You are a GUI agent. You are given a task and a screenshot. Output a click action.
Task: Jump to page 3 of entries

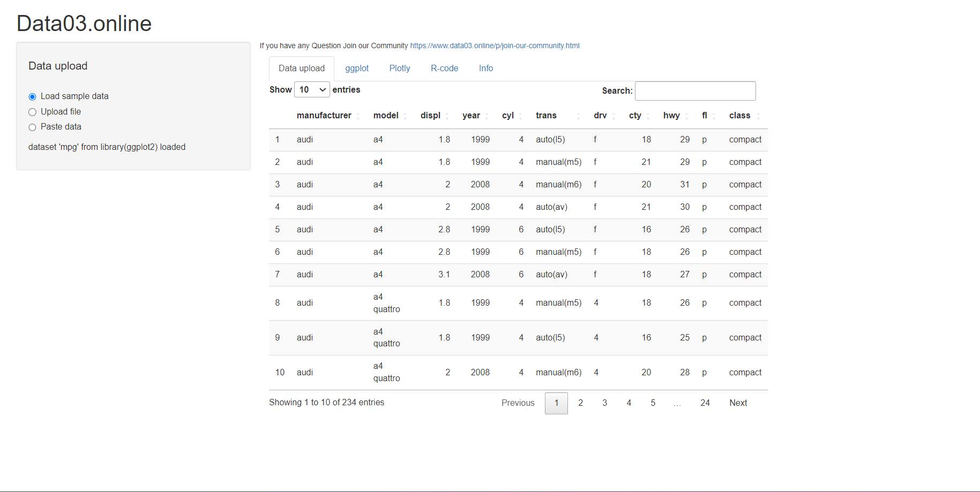pyautogui.click(x=604, y=403)
